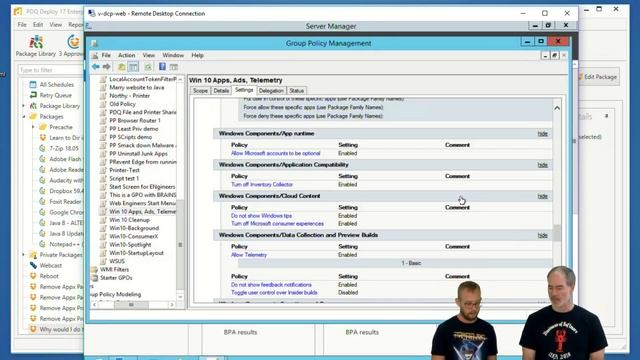
Task: Open Do not show feedback notifications policy
Action: 271,284
